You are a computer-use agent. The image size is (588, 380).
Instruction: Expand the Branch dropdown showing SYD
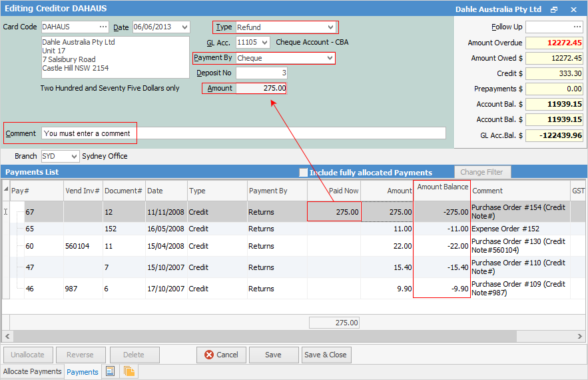pyautogui.click(x=73, y=156)
